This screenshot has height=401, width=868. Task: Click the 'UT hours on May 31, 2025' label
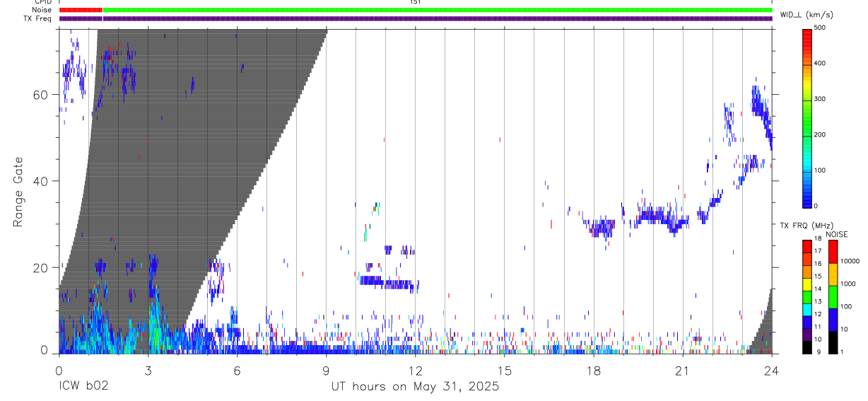tap(415, 387)
